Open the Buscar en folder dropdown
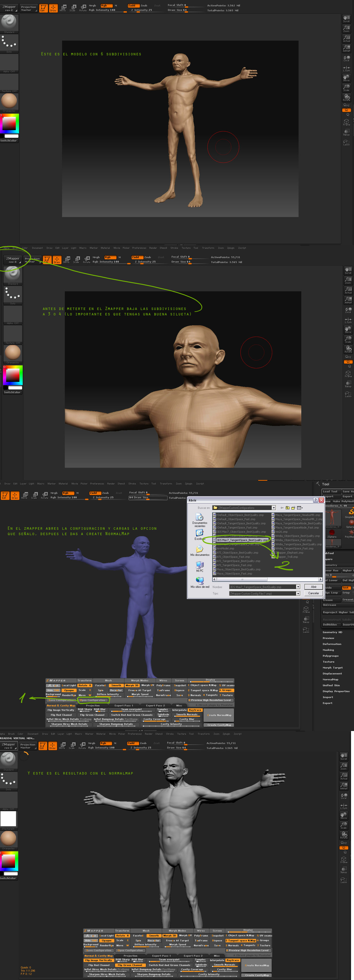The image size is (354, 980). coord(274,508)
